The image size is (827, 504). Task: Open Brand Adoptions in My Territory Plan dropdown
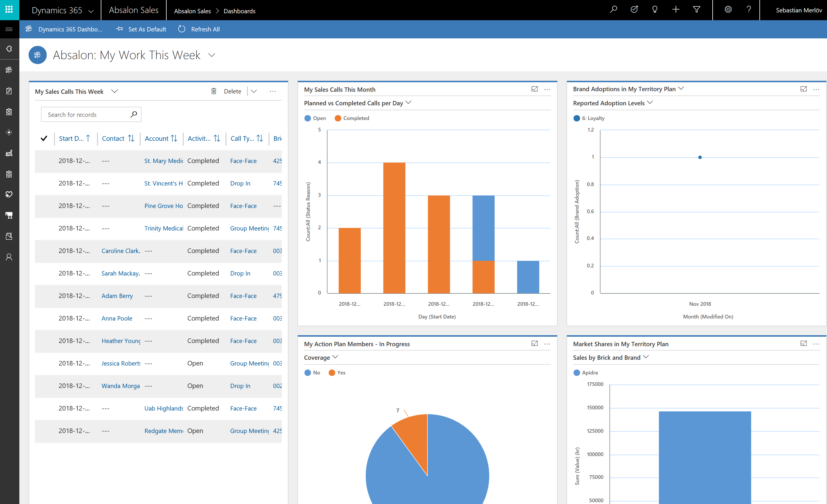(681, 89)
